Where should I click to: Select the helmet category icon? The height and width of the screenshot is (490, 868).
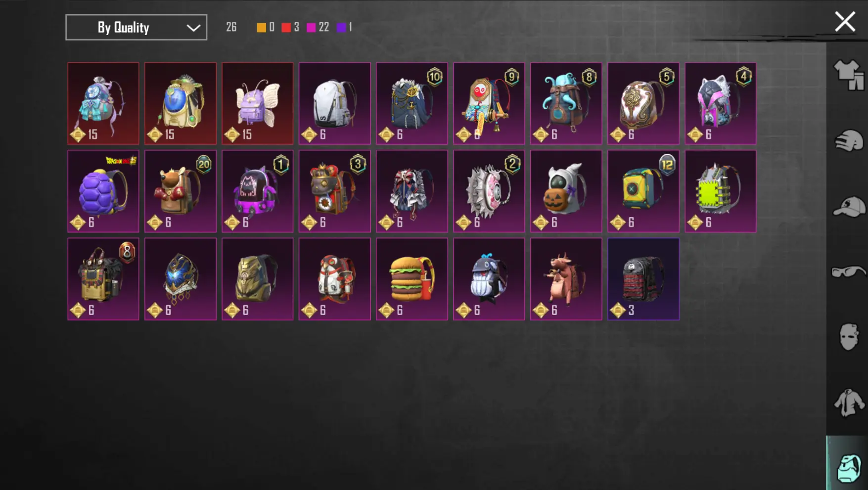coord(849,141)
